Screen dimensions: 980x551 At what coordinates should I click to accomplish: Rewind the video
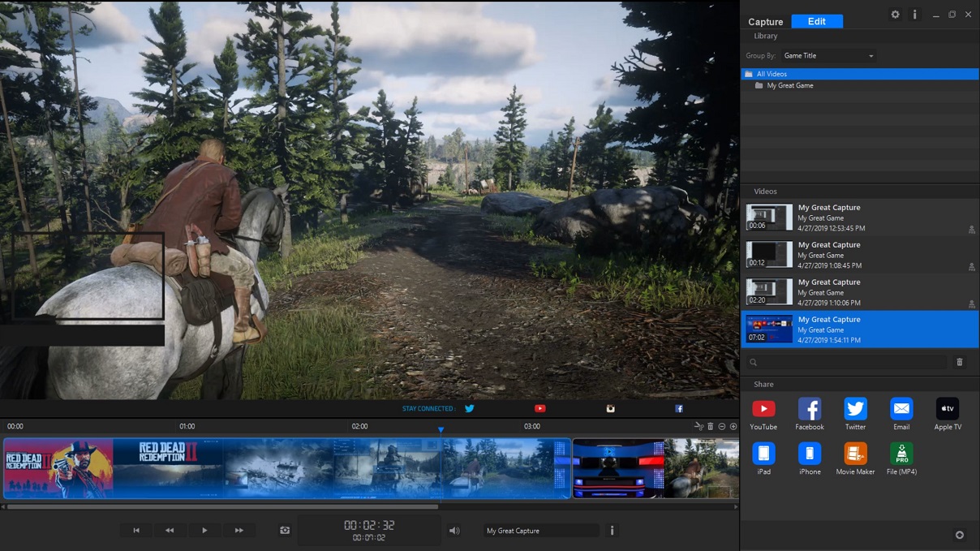click(170, 530)
